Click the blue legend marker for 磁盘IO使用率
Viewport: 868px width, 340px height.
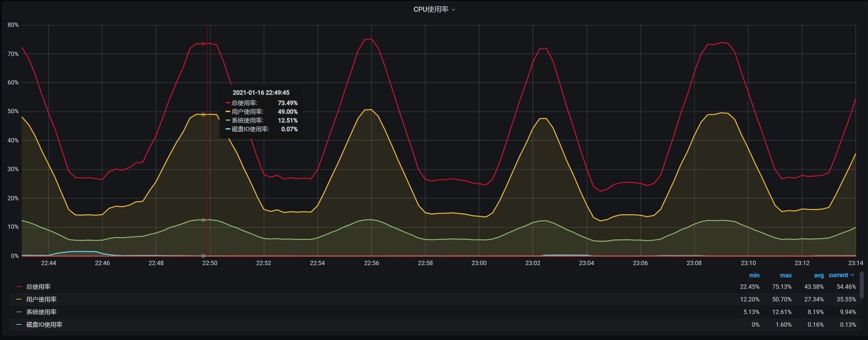click(19, 325)
